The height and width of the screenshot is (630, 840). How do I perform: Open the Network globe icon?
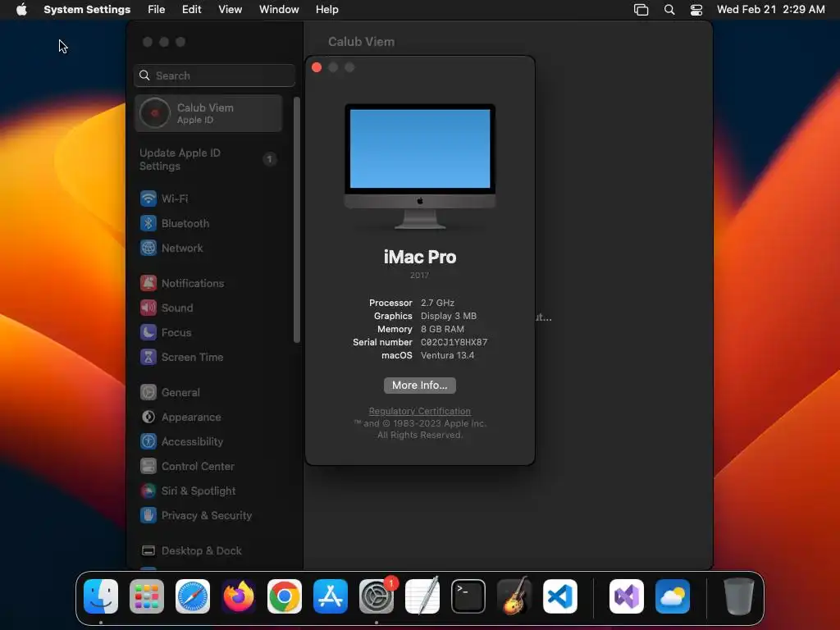(x=148, y=248)
